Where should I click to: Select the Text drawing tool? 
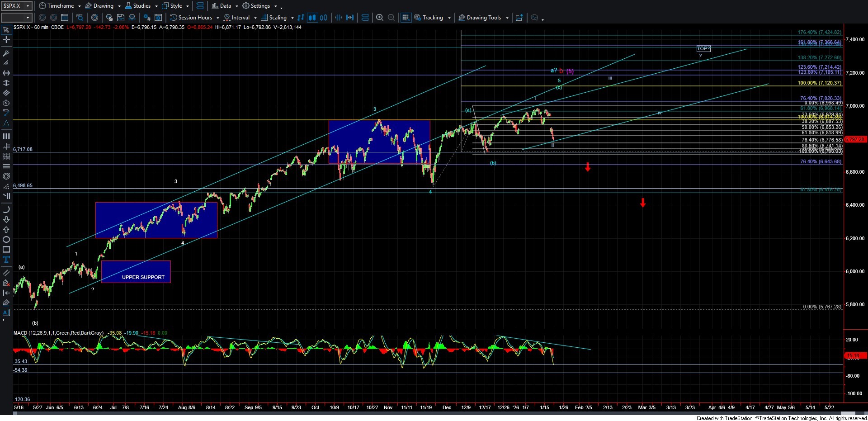click(x=6, y=260)
